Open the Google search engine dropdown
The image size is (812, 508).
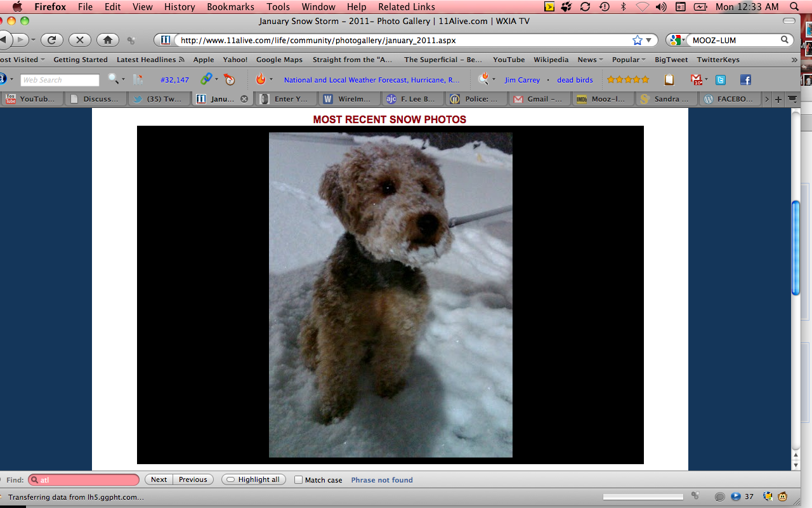click(x=677, y=40)
